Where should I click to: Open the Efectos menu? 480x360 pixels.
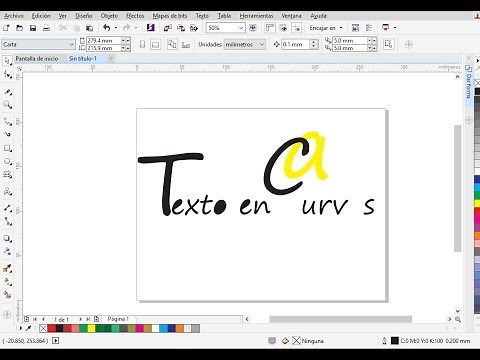pos(135,16)
